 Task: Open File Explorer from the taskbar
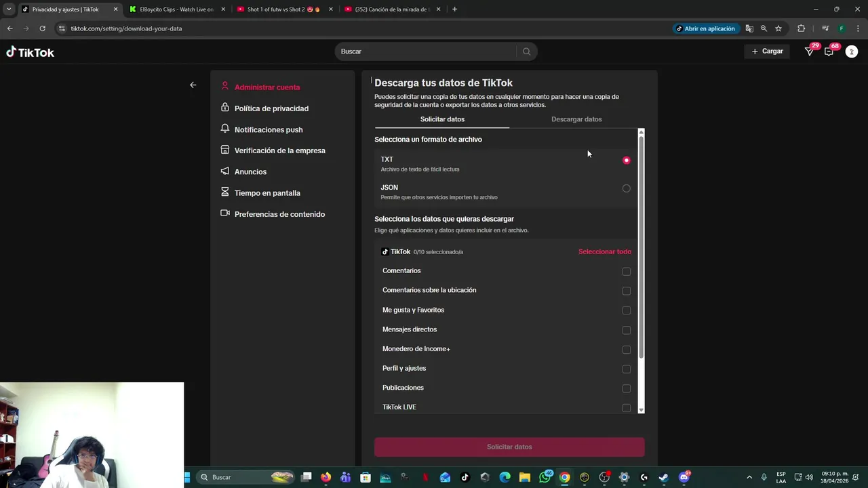pos(524,477)
